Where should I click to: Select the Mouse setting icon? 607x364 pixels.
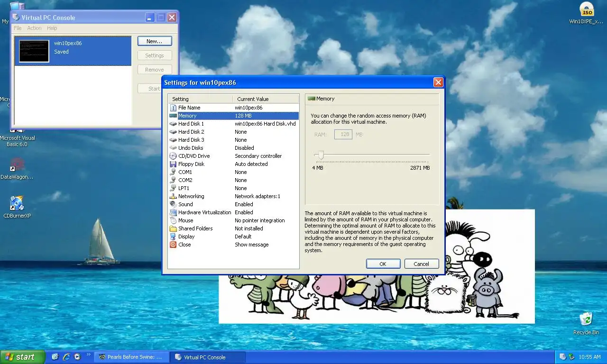(173, 220)
